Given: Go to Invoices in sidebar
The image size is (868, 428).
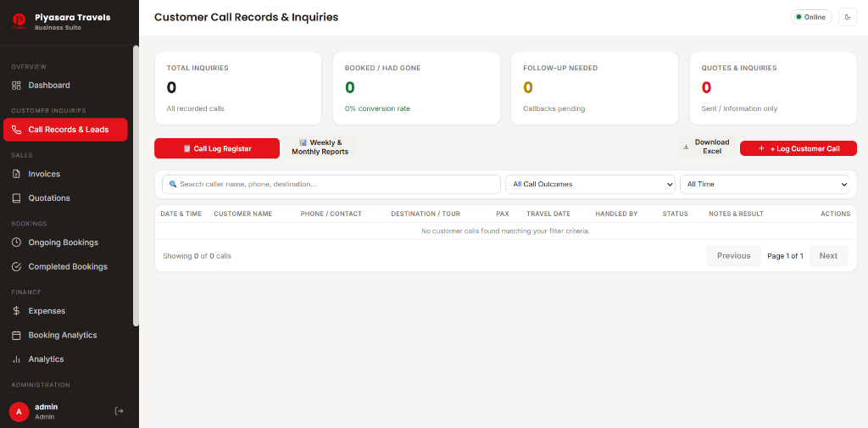Looking at the screenshot, I should click(65, 174).
